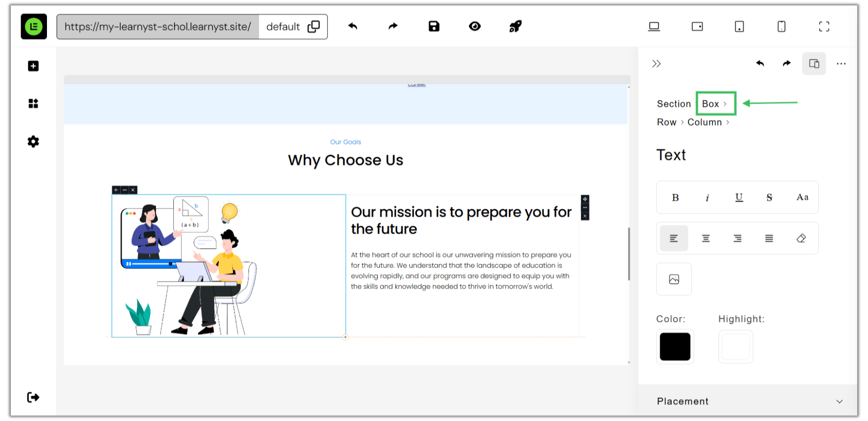Open image block options (dots handle)
This screenshot has width=868, height=421.
tap(124, 190)
